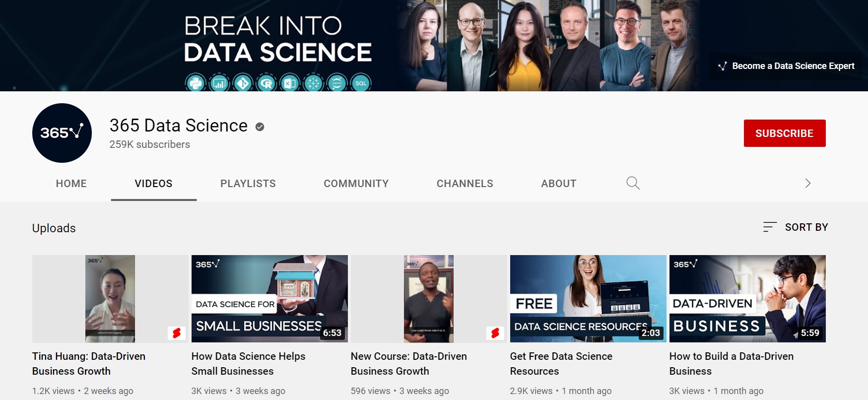The image size is (868, 400).
Task: Click the 365 Data Science channel avatar
Action: (x=62, y=133)
